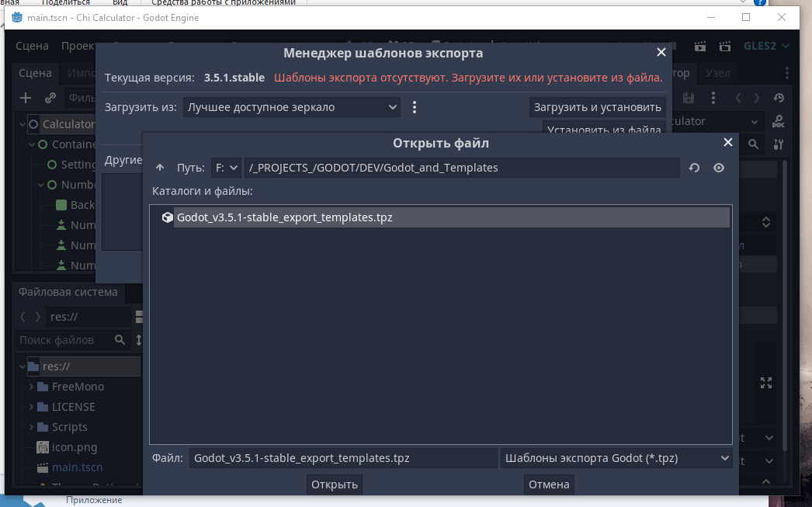The height and width of the screenshot is (507, 812).
Task: Switch to the Сцена dock tab
Action: coord(35,73)
